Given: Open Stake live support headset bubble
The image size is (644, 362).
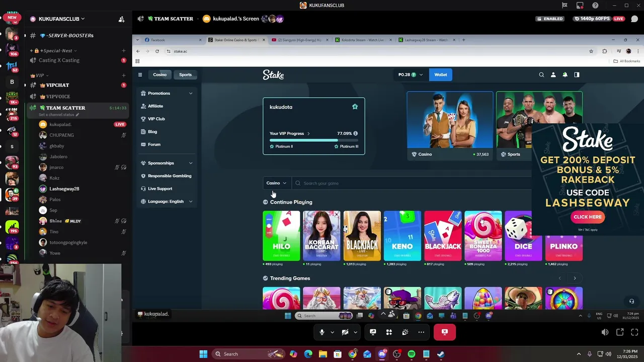Looking at the screenshot, I should point(631,301).
